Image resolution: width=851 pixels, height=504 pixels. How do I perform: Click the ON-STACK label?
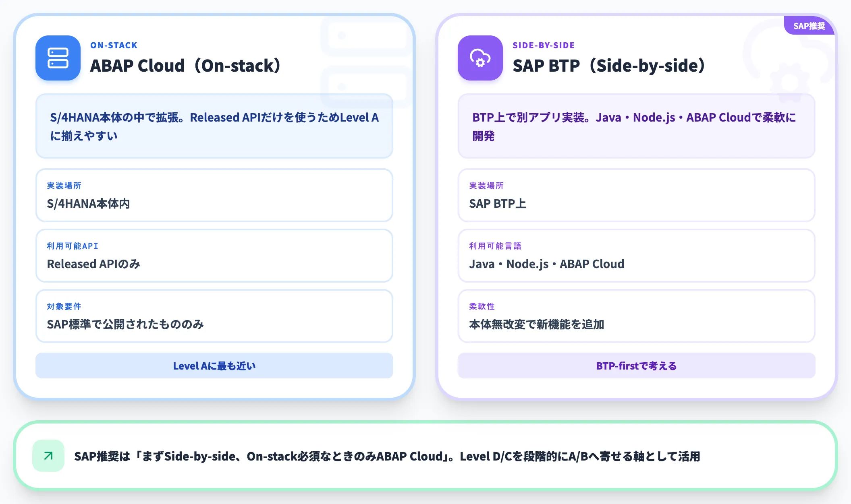coord(114,45)
